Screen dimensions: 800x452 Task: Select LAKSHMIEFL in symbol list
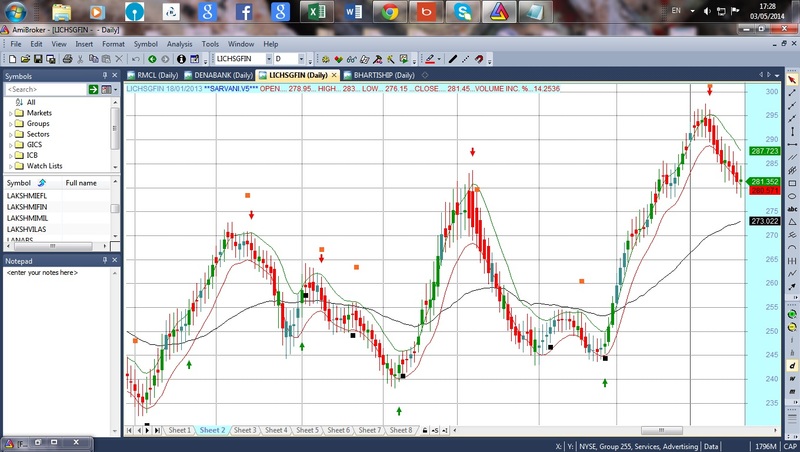click(x=27, y=196)
